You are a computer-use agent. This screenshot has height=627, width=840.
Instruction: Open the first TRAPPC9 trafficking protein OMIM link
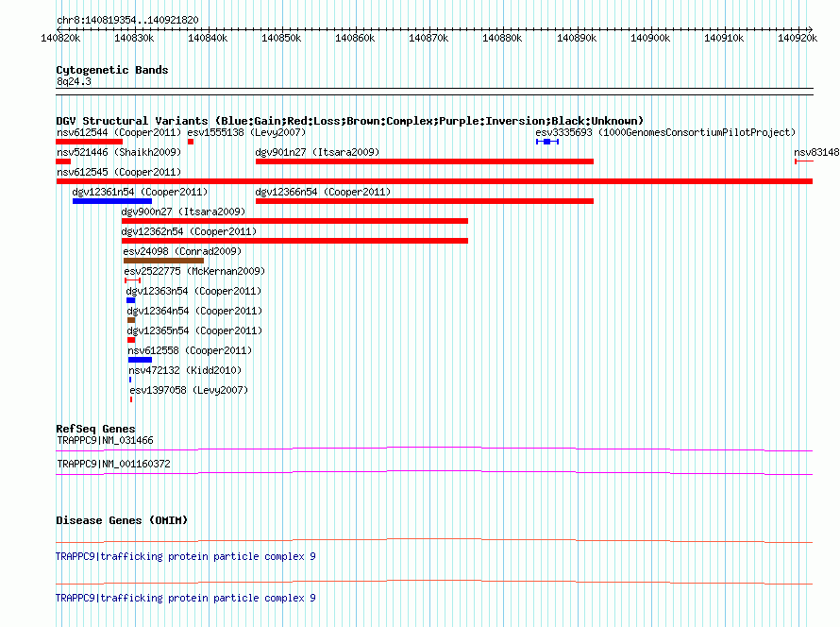click(185, 557)
